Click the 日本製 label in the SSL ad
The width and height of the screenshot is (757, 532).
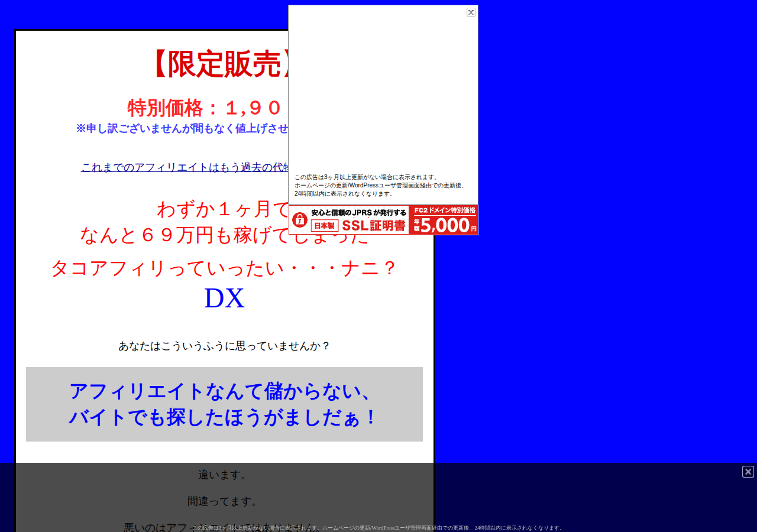tap(325, 226)
